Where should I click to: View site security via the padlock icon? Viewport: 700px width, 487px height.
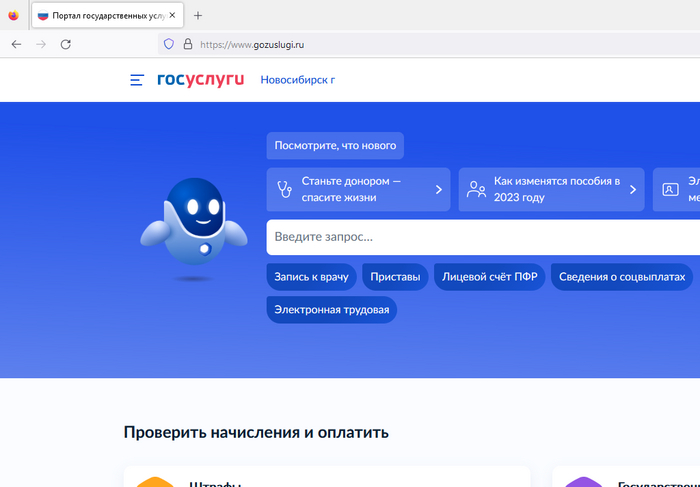click(x=188, y=44)
